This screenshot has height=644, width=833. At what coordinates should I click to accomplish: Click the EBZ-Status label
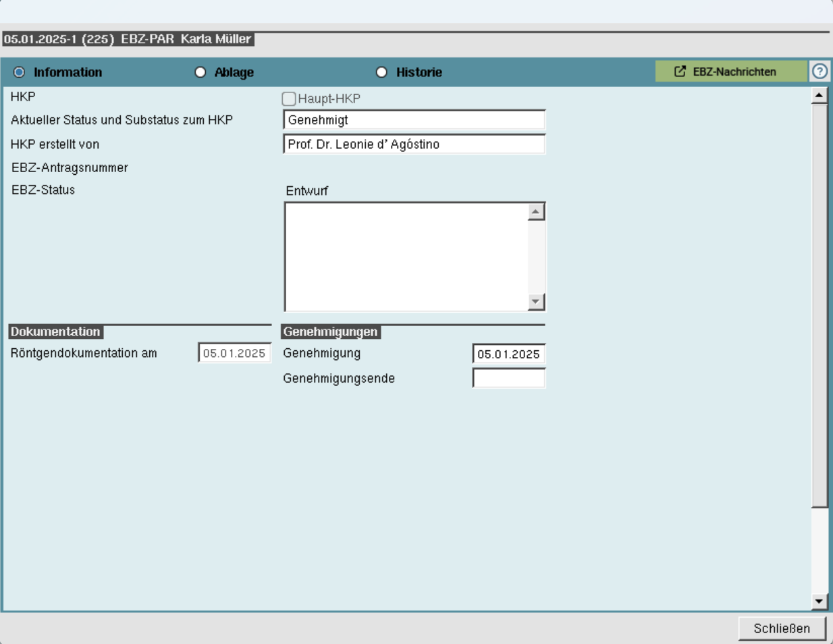43,190
